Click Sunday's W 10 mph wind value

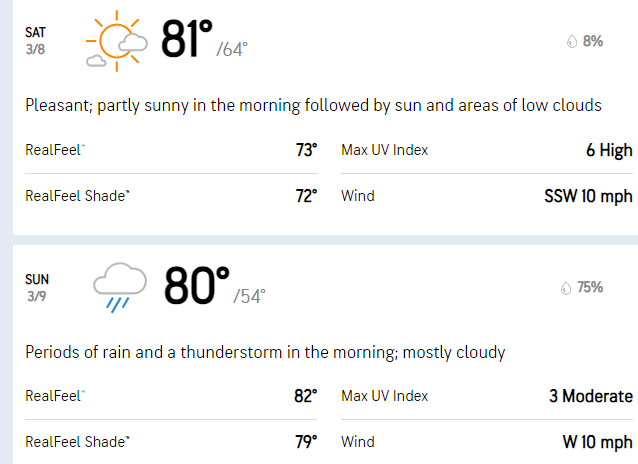[x=597, y=442]
